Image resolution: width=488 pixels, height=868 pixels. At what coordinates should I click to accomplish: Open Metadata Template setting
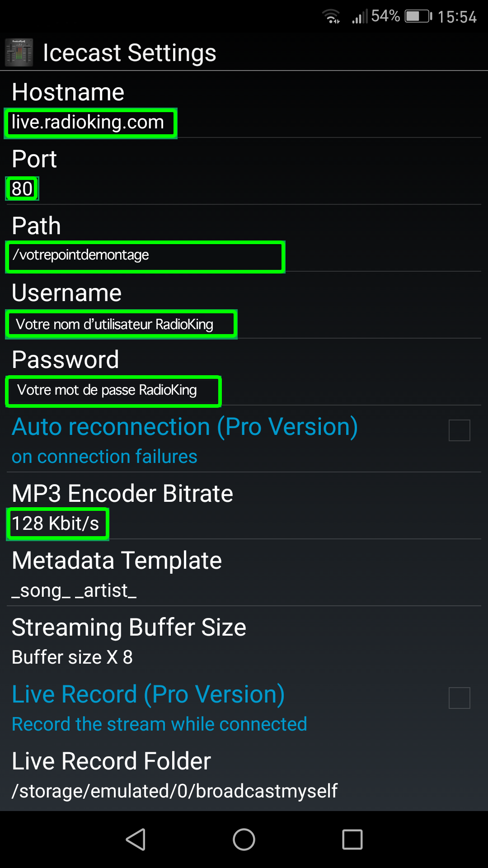coord(244,573)
